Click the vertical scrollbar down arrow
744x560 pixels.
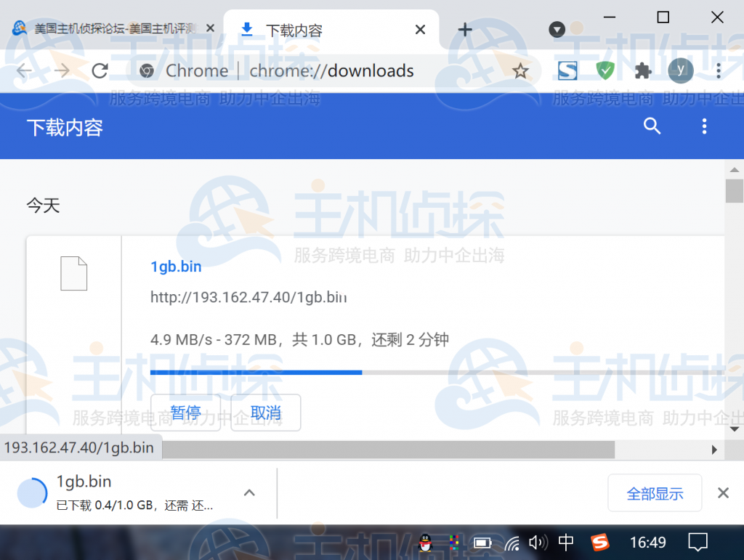[x=734, y=429]
